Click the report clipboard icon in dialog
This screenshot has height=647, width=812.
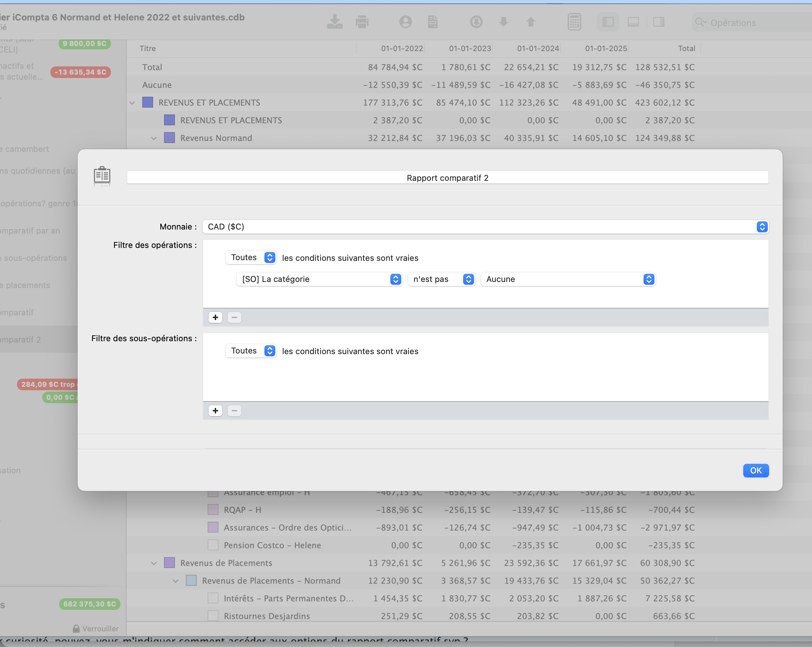point(102,176)
